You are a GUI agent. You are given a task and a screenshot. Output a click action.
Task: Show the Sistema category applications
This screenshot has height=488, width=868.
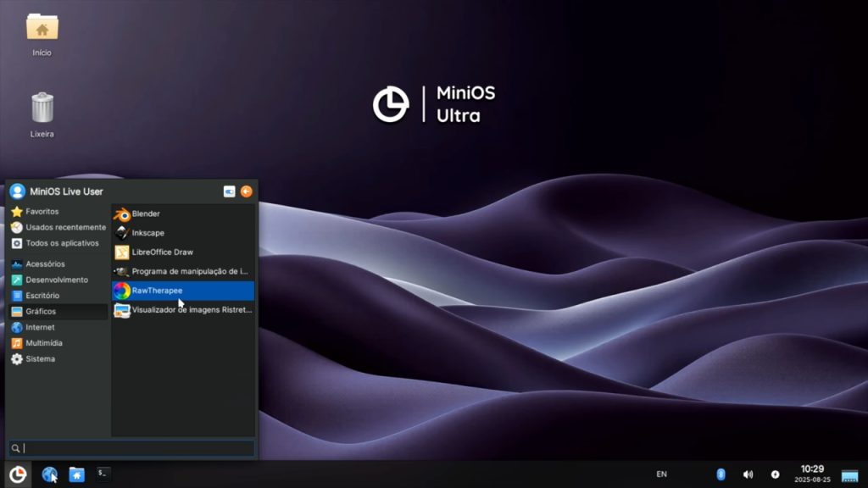click(x=40, y=359)
